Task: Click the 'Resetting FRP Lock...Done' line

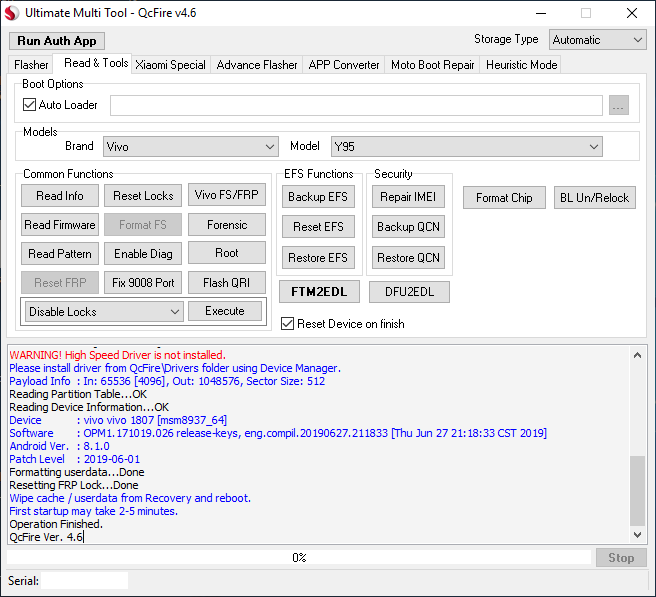Action: pyautogui.click(x=74, y=485)
